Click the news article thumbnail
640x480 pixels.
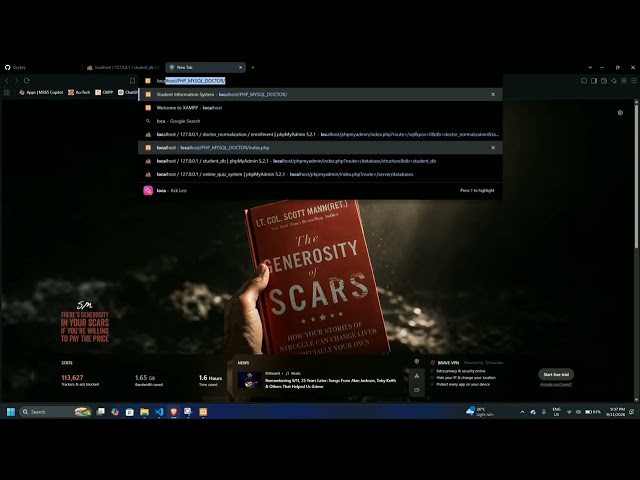pyautogui.click(x=249, y=380)
